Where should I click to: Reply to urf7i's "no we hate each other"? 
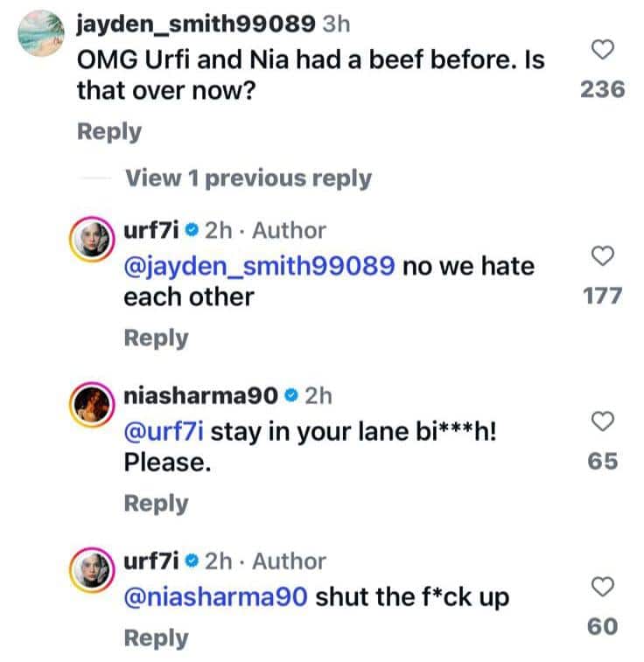[156, 338]
